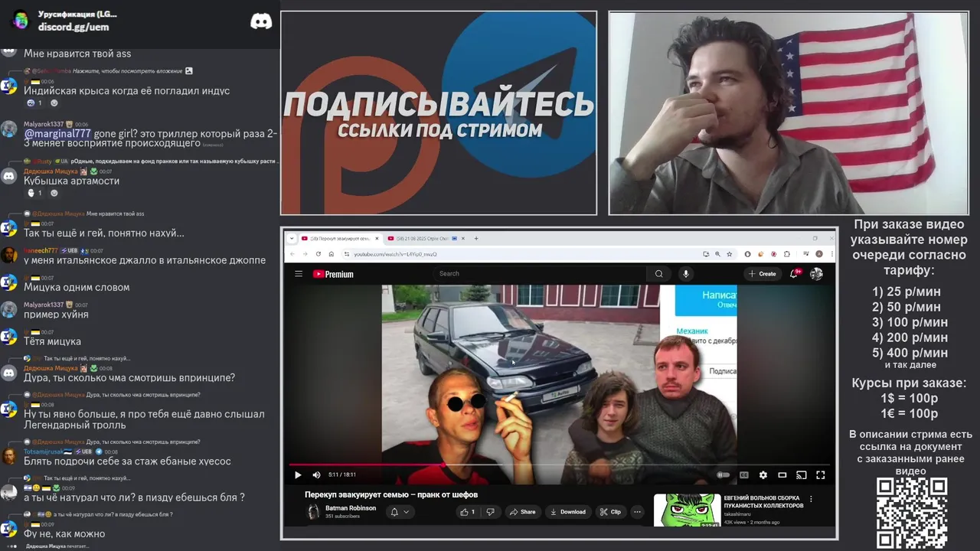Cast the video to a TV
Viewport: 980px width, 551px height.
tap(801, 474)
